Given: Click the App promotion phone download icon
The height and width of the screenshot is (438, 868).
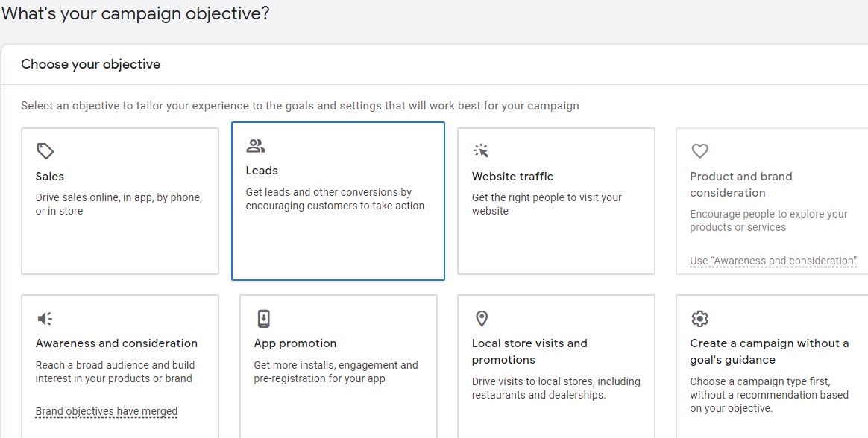Looking at the screenshot, I should click(263, 319).
